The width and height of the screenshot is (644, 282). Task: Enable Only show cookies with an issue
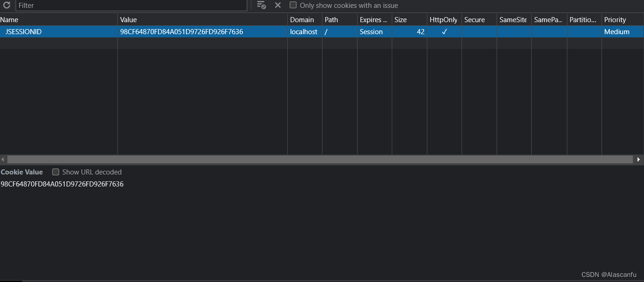293,5
